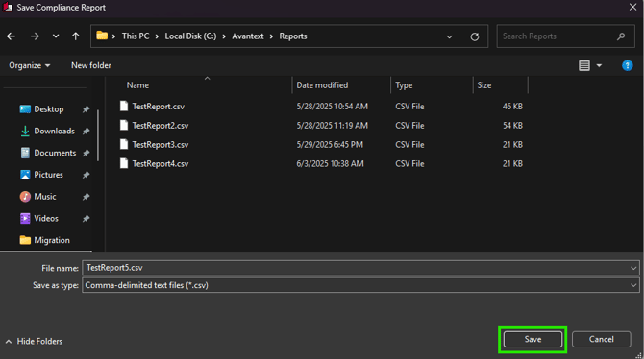
Task: Click the 6/3/2025 10:38 AM date cell
Action: [330, 164]
